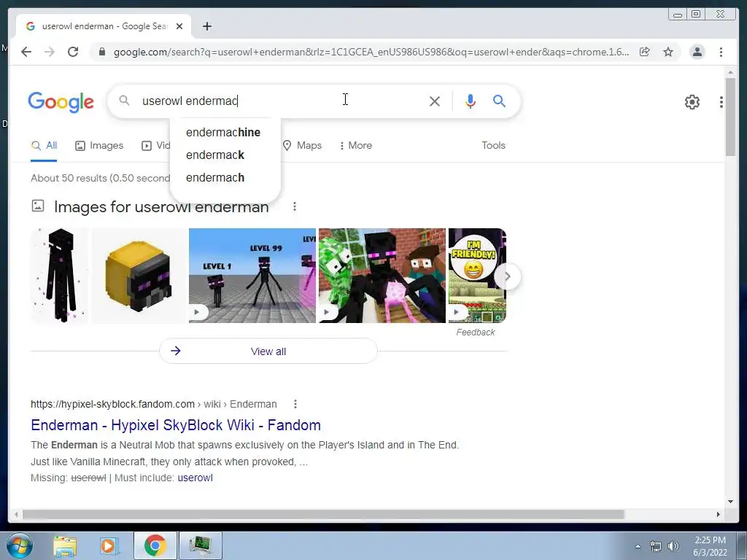Click the Google logo
This screenshot has width=747, height=560.
pos(61,102)
